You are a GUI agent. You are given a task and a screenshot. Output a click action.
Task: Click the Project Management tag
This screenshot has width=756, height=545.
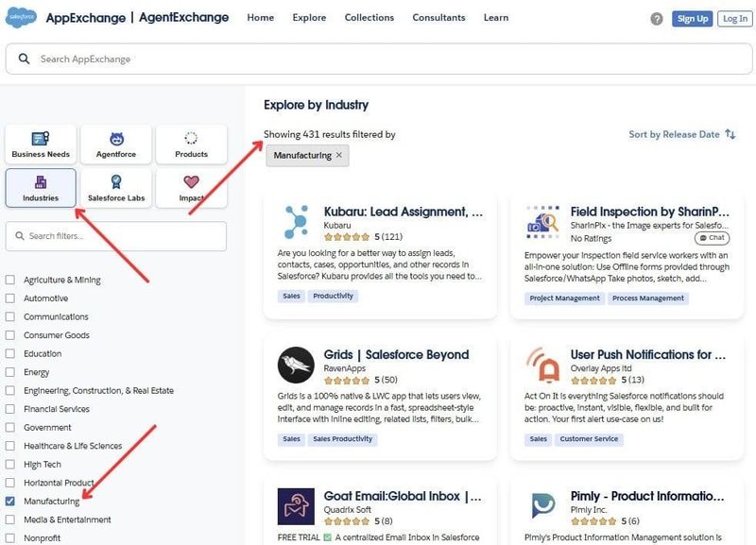click(x=564, y=298)
